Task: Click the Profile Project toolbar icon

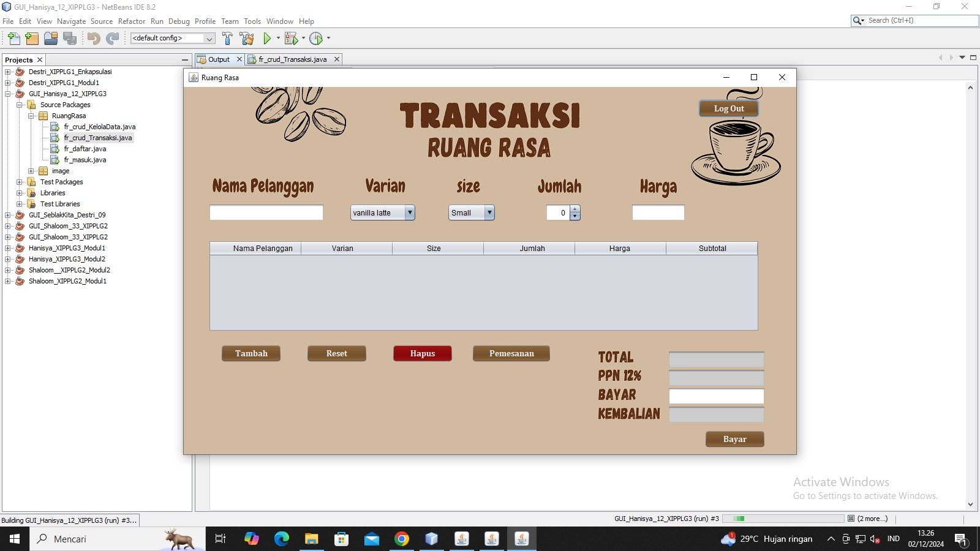Action: (315, 39)
